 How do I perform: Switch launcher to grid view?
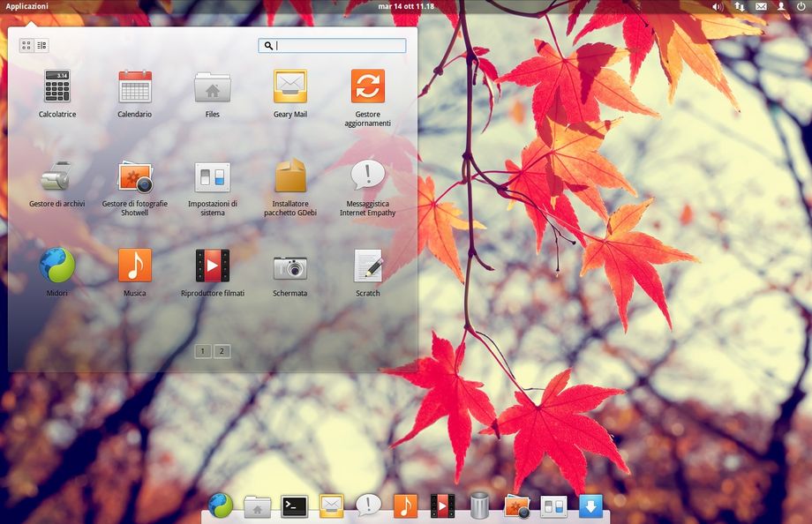click(x=26, y=45)
